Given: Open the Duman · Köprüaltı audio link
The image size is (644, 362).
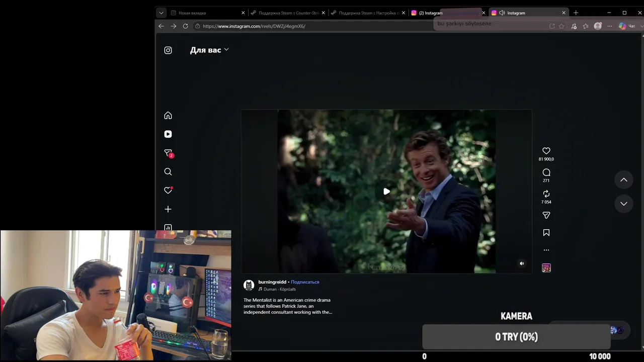Looking at the screenshot, I should tap(277, 290).
